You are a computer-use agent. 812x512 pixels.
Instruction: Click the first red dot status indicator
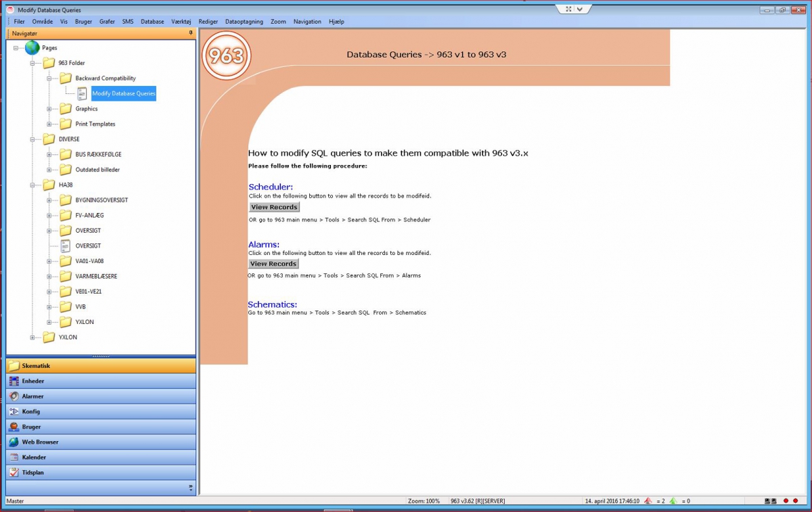[x=786, y=501]
